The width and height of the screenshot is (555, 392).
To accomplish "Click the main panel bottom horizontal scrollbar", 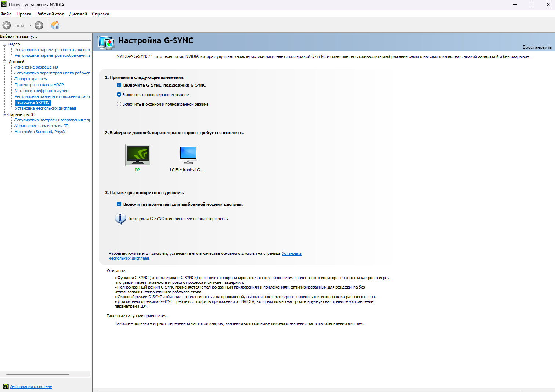I will 310,391.
